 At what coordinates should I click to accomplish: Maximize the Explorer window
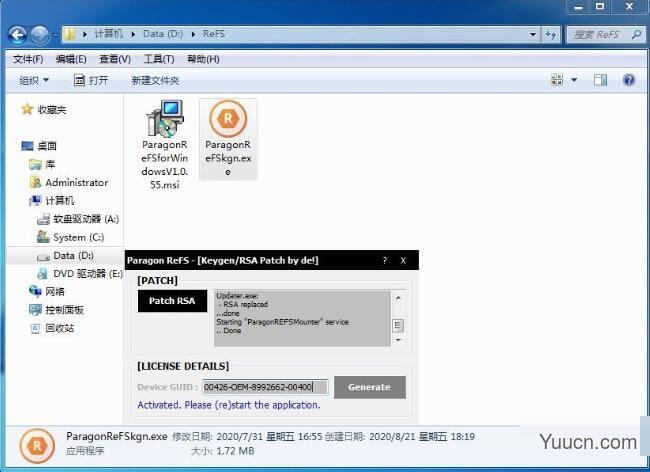click(x=600, y=6)
